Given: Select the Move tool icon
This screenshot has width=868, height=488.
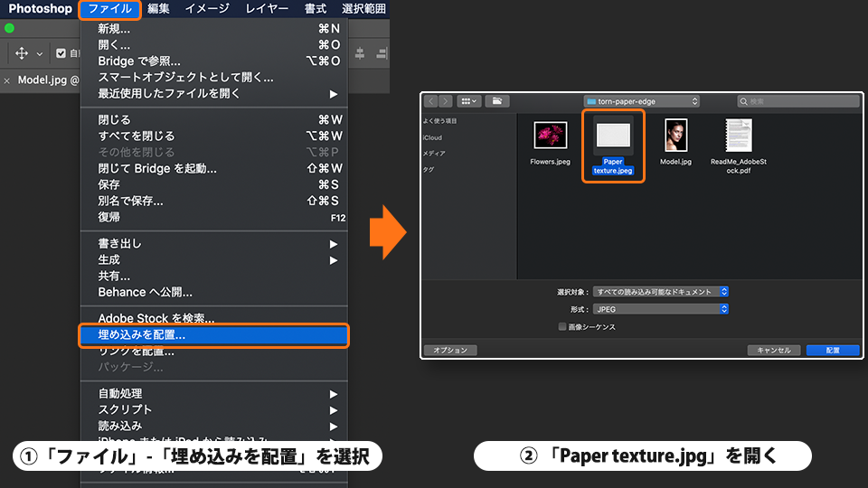Looking at the screenshot, I should [x=22, y=53].
